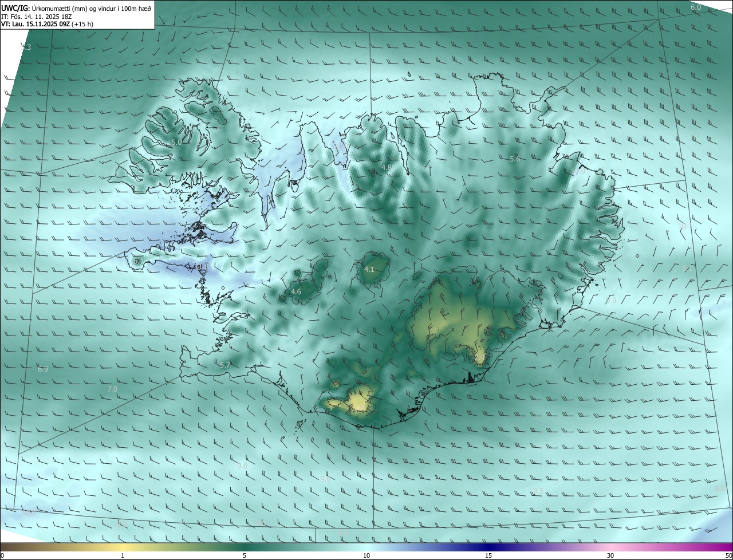The width and height of the screenshot is (733, 560).
Task: Click the 6.0 value in the top-right corner
Action: [696, 7]
